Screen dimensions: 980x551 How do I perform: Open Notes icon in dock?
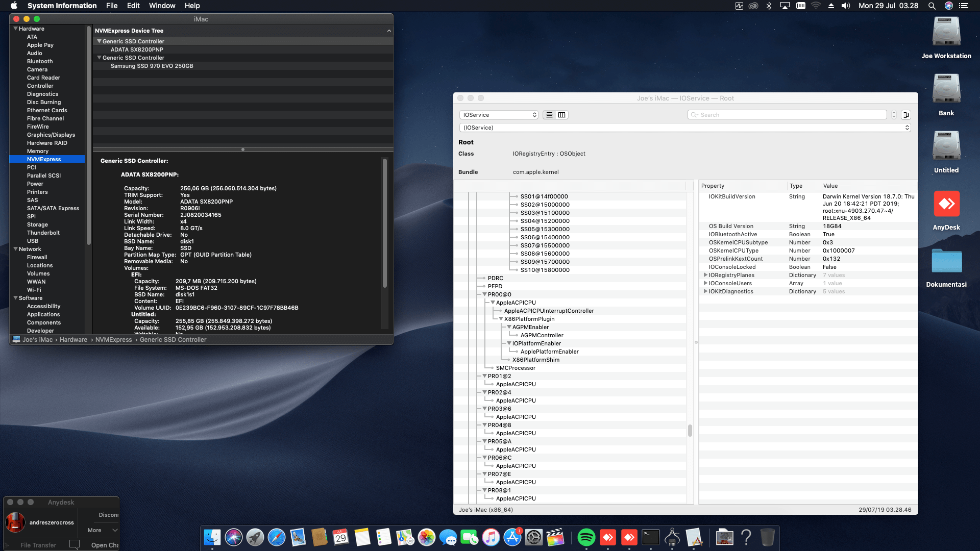pyautogui.click(x=362, y=537)
